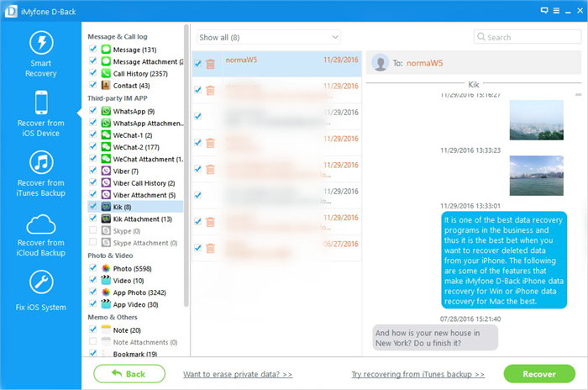588x390 pixels.
Task: Uncheck the normaW5 conversation checkbox
Action: [x=198, y=63]
